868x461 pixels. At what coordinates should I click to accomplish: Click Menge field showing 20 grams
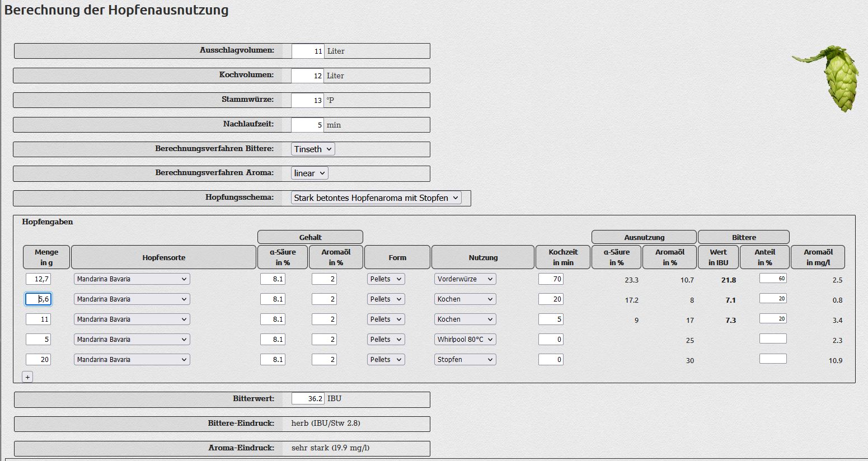click(x=38, y=359)
